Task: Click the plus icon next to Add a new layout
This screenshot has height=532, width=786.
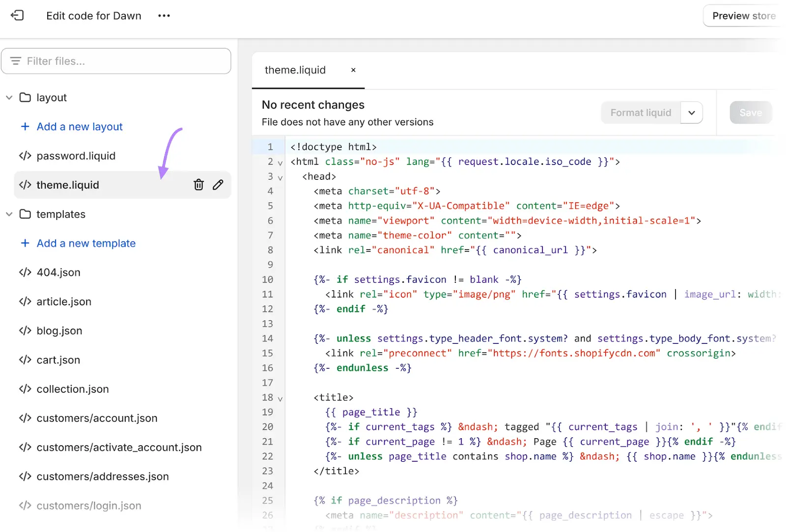Action: [25, 127]
